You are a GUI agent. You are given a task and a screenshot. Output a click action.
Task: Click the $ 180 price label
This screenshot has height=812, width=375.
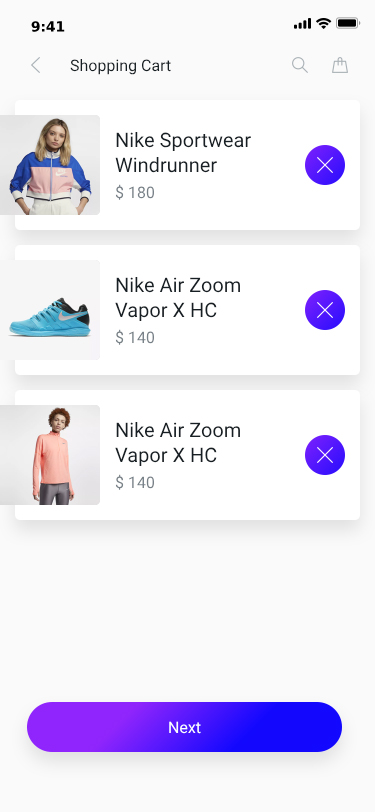tap(135, 193)
